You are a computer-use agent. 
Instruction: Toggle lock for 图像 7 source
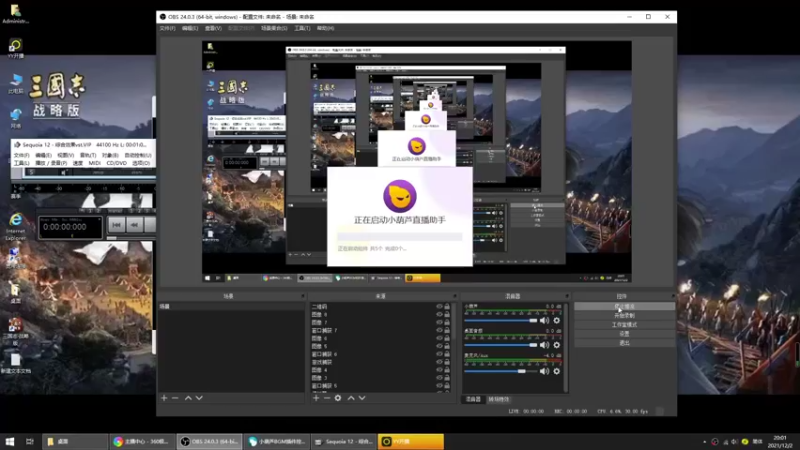(447, 322)
